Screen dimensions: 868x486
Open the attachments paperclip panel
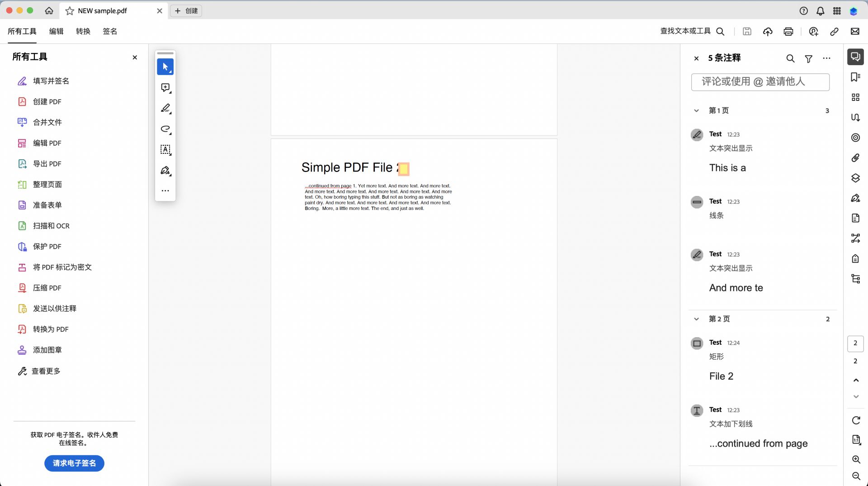(855, 158)
